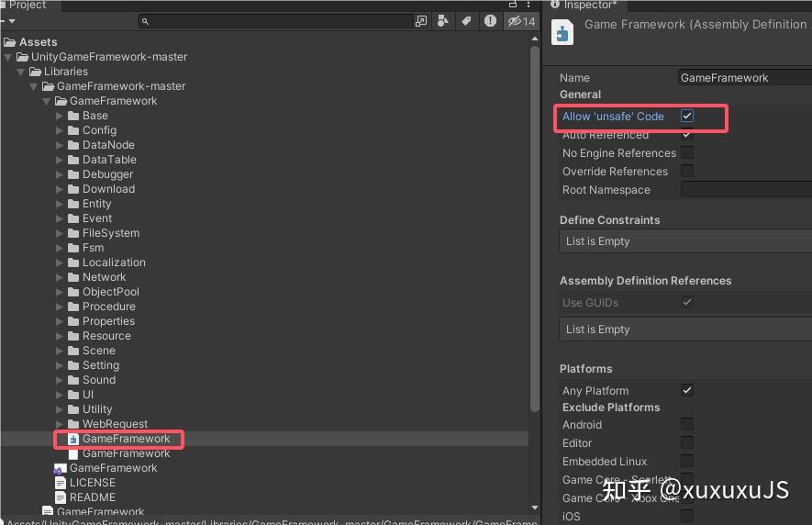Select the UI folder row
Viewport: 812px width, 525px height.
(264, 395)
